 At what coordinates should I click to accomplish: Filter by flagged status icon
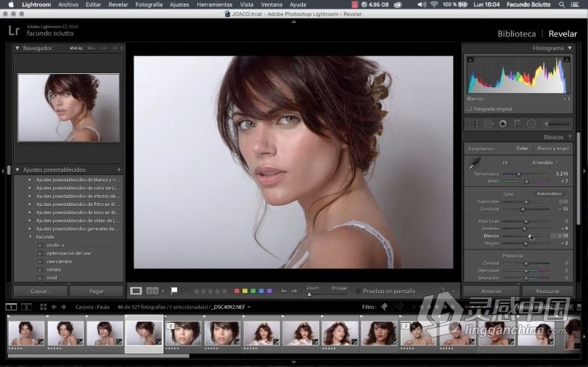384,307
